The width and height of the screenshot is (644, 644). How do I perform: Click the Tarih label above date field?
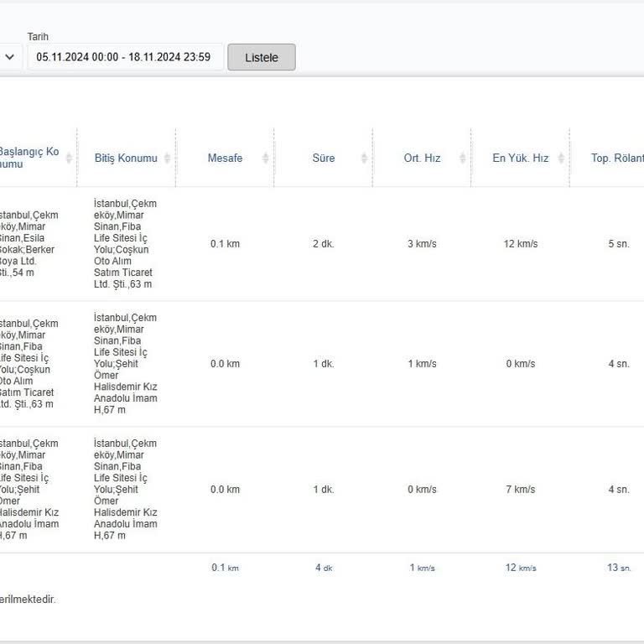[x=38, y=37]
